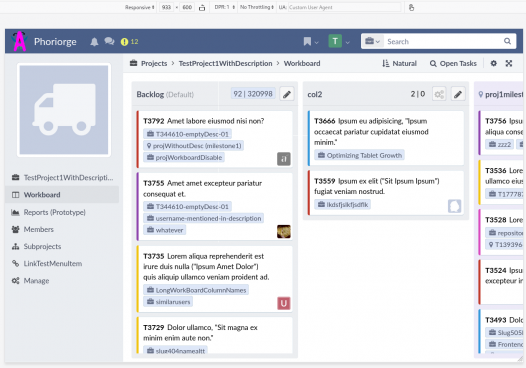526x368 pixels.
Task: Open task T3666 card title
Action: point(371,132)
